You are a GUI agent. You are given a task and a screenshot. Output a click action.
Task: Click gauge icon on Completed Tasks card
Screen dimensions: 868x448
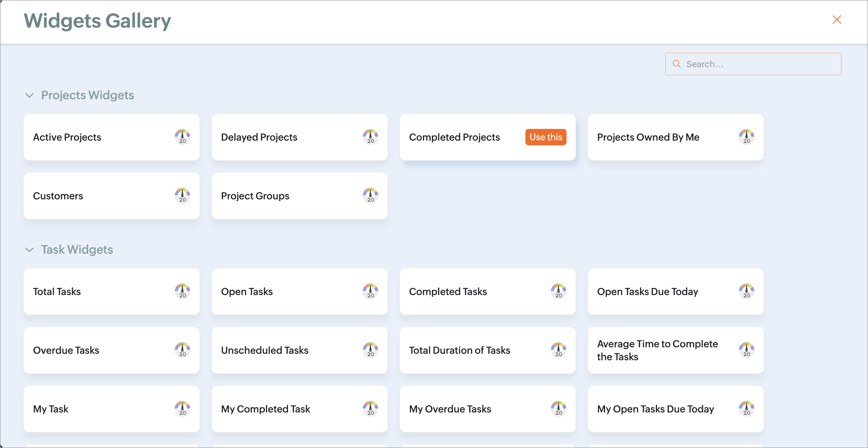point(558,291)
